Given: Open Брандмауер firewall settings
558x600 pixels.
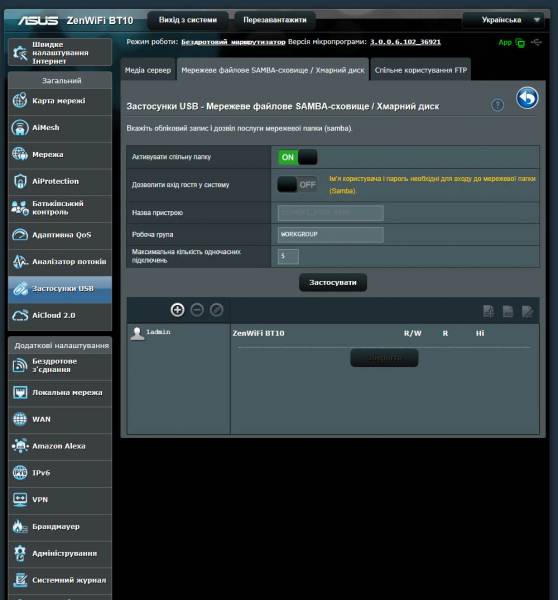Looking at the screenshot, I should tap(60, 527).
